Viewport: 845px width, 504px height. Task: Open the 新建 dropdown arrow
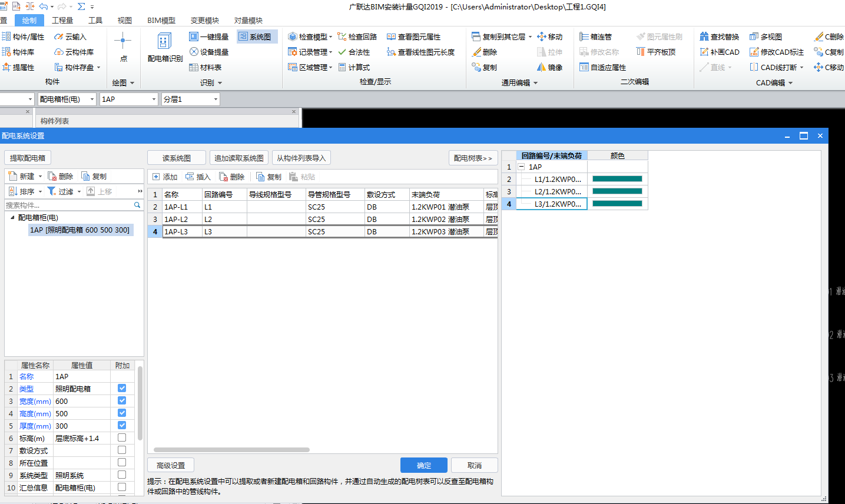tap(40, 177)
